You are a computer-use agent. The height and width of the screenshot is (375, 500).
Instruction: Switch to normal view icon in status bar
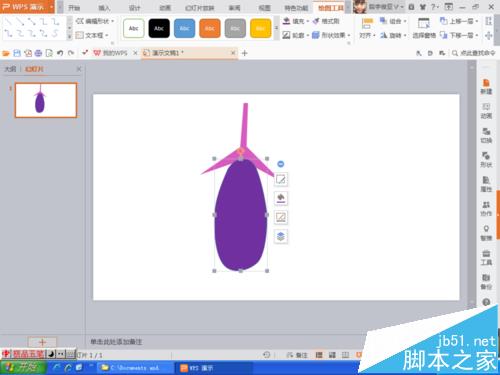pyautogui.click(x=319, y=355)
